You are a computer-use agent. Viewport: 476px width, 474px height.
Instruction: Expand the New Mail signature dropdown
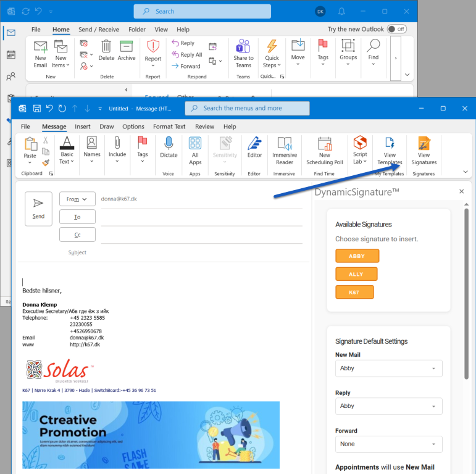click(x=389, y=368)
